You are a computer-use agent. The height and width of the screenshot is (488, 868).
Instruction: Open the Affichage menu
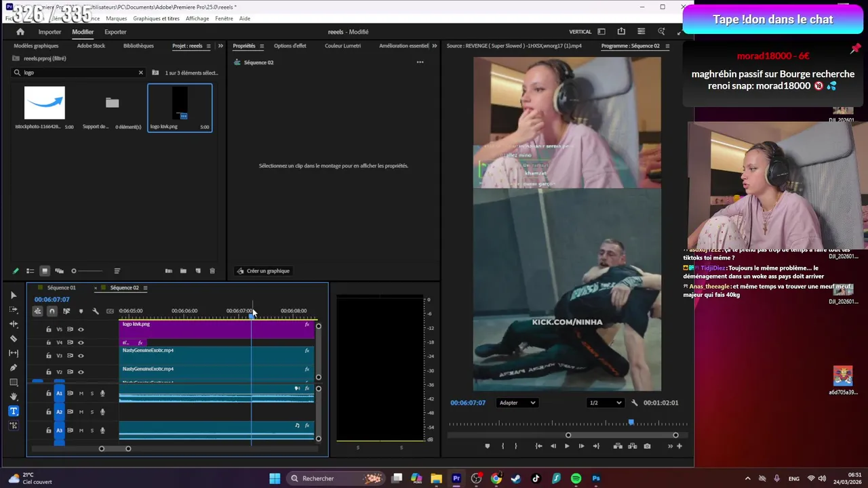click(197, 18)
